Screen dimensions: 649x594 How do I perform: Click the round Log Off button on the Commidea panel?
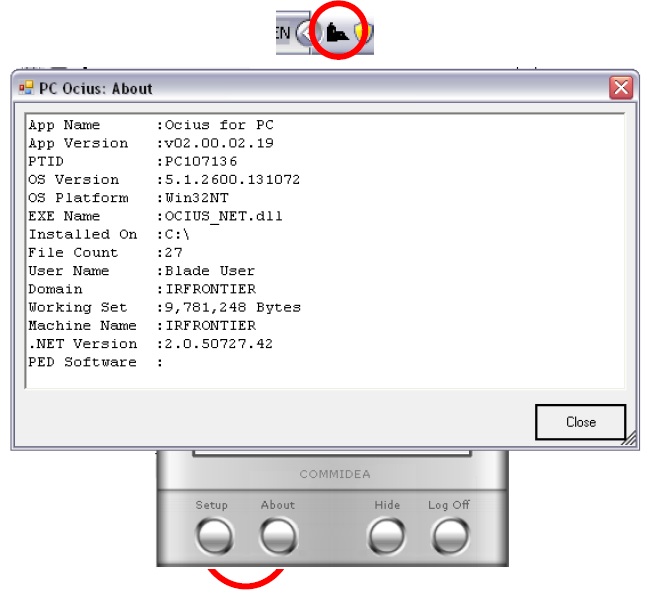(x=451, y=536)
